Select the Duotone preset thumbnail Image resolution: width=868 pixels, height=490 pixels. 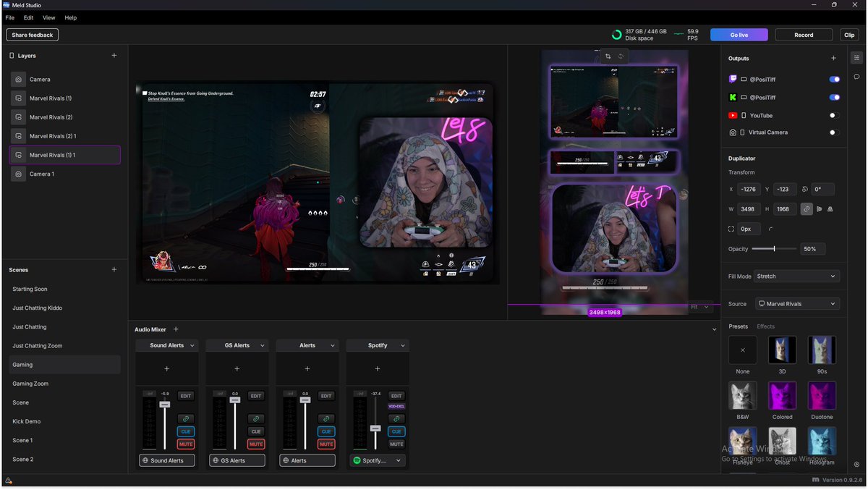coord(822,396)
